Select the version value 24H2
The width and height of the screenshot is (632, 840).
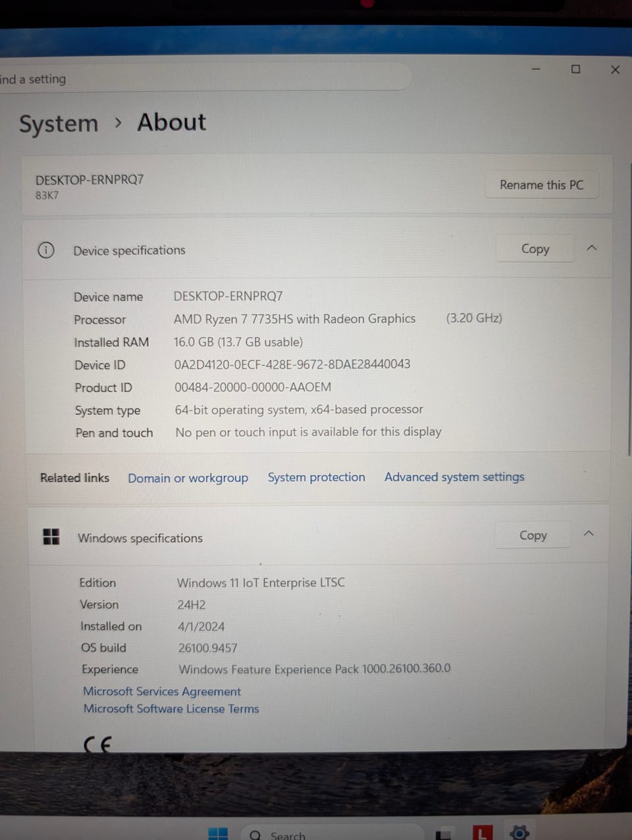[192, 605]
